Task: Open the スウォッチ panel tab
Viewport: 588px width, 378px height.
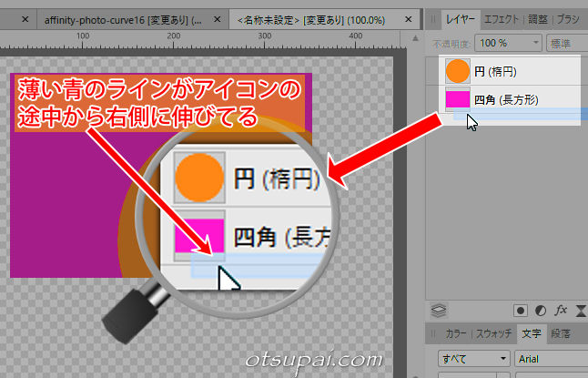Action: (494, 334)
